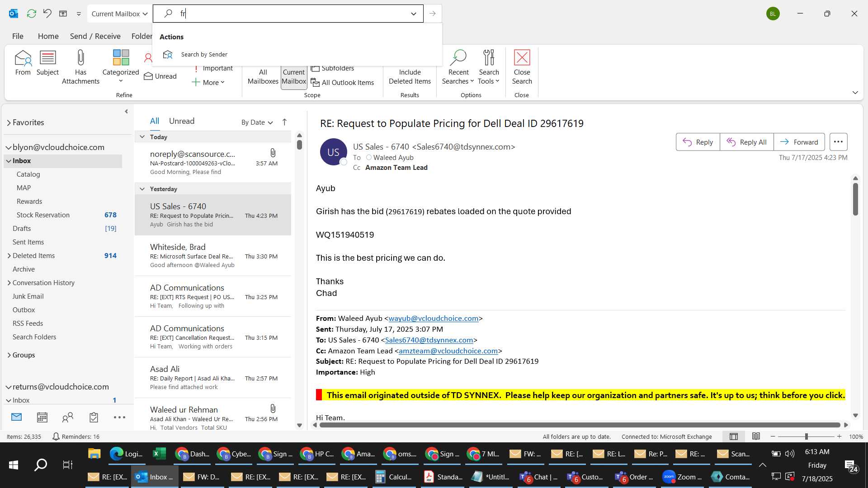Click Reply on the open message
This screenshot has width=868, height=488.
click(698, 142)
